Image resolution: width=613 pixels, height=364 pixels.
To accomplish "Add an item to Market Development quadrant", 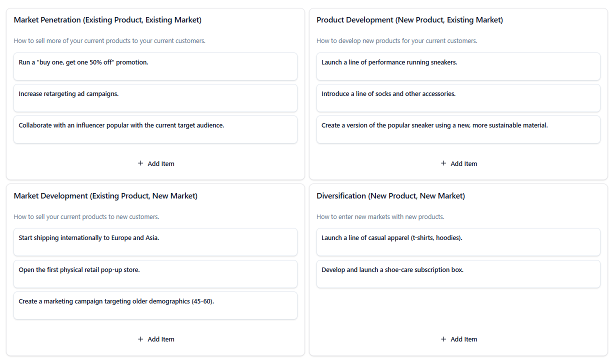I will point(155,339).
